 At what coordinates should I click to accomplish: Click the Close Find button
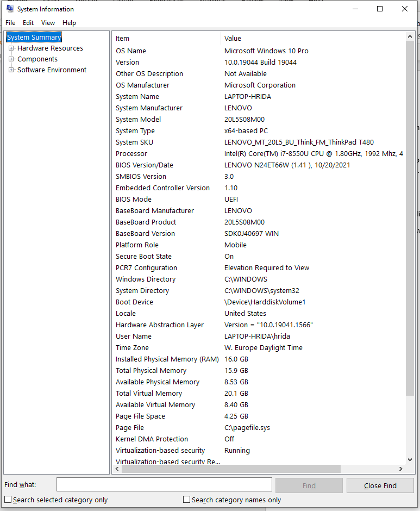click(380, 485)
